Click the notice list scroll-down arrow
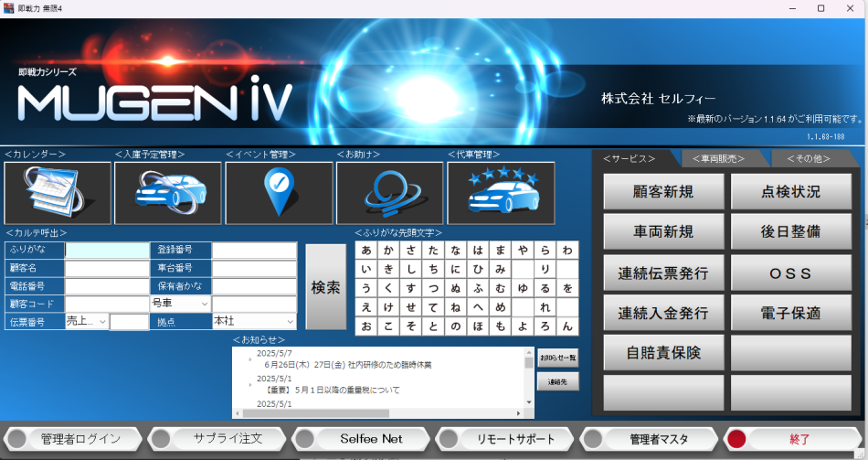 529,402
